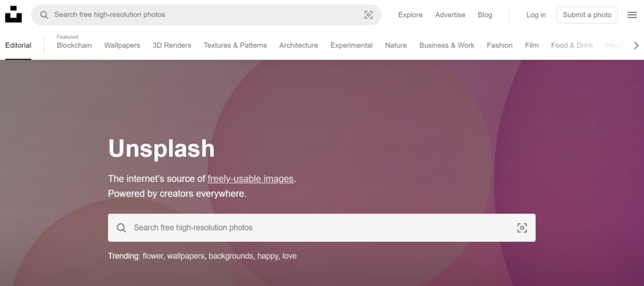This screenshot has width=644, height=286.
Task: Click the magnifier icon in hero search box
Action: click(x=121, y=227)
